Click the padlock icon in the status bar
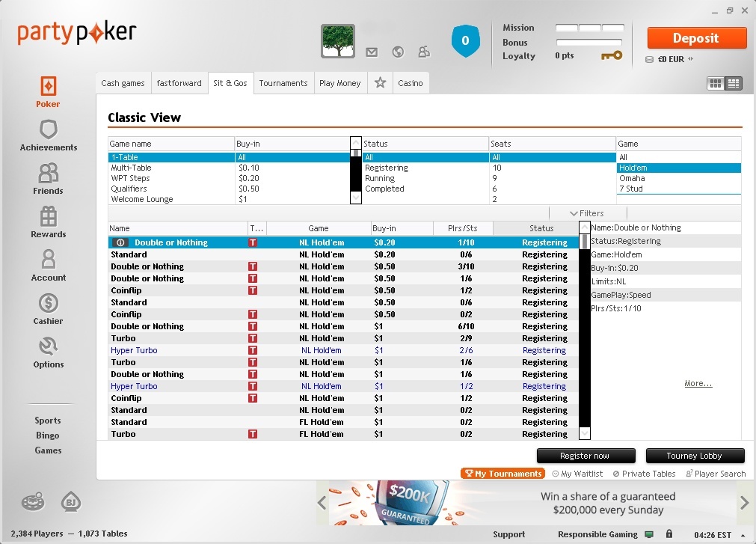The image size is (756, 544). (669, 534)
